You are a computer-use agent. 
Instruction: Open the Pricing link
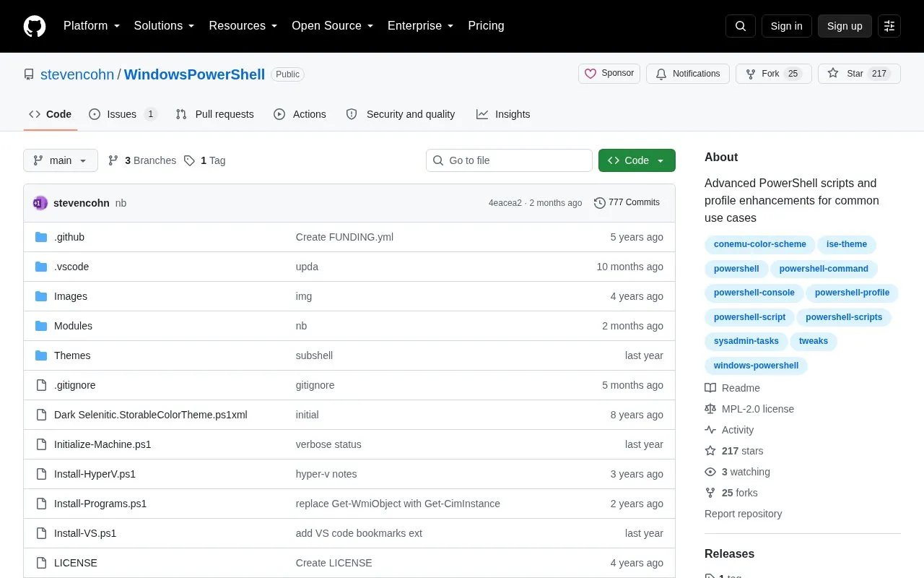click(x=486, y=26)
